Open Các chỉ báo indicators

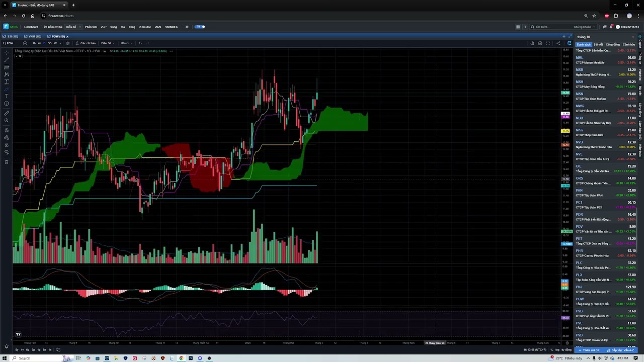coord(86,43)
